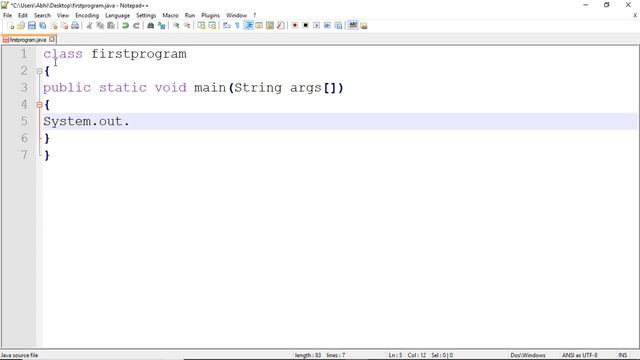Toggle the highlighted Indent Guide icon

click(x=248, y=26)
